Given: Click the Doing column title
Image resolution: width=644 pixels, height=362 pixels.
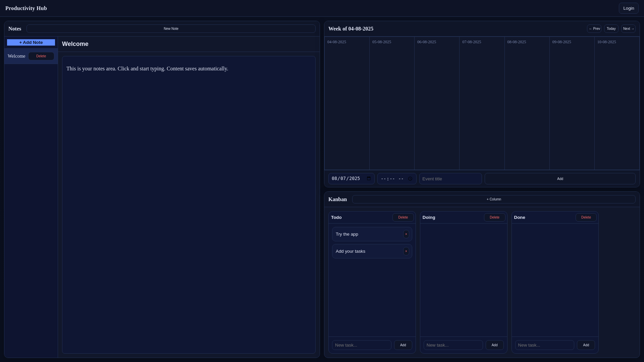Looking at the screenshot, I should (x=429, y=218).
